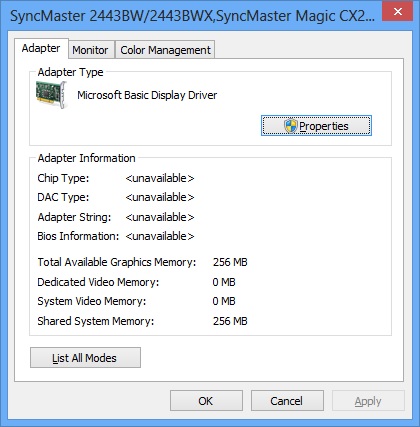This screenshot has height=427, width=420.
Task: Switch to the Monitor tab
Action: [x=90, y=50]
